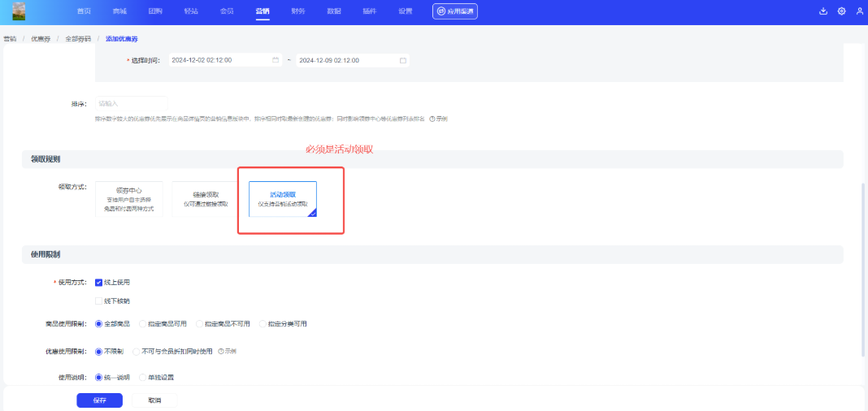
Task: Open settings via the gear icon
Action: point(841,11)
